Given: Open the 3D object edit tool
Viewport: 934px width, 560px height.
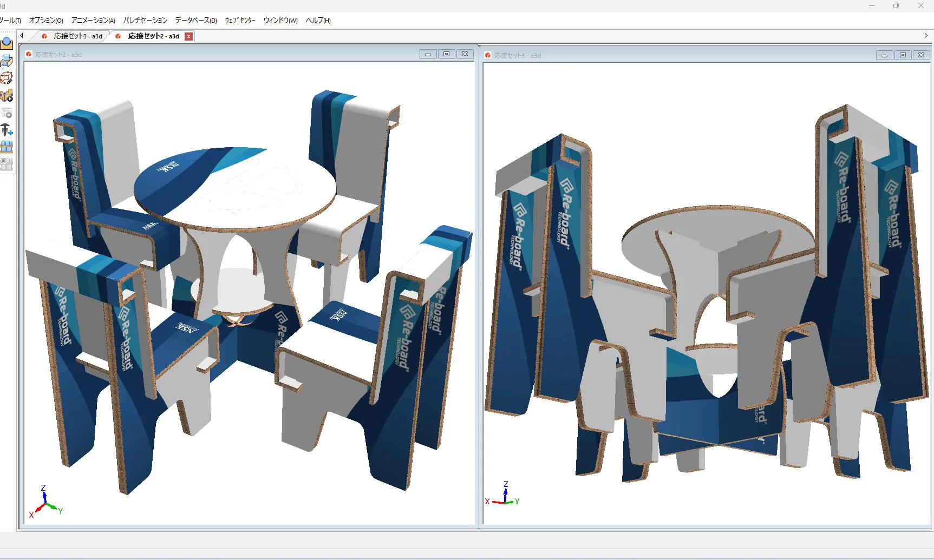Looking at the screenshot, I should pos(7,78).
